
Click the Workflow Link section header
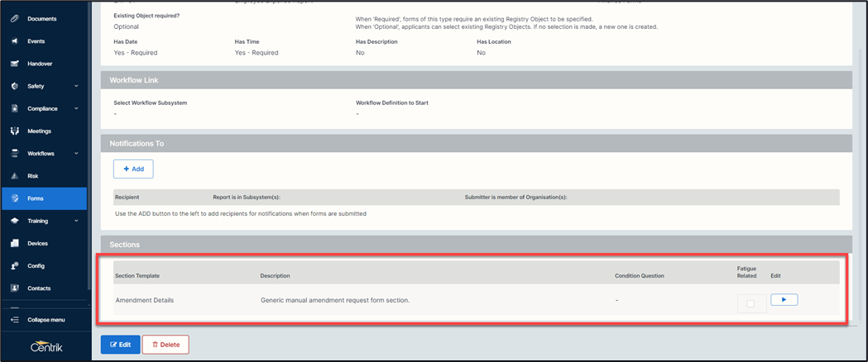coord(477,80)
